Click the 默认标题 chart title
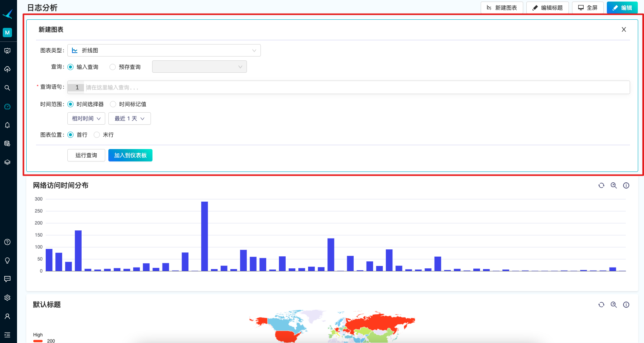644x343 pixels. (x=47, y=305)
